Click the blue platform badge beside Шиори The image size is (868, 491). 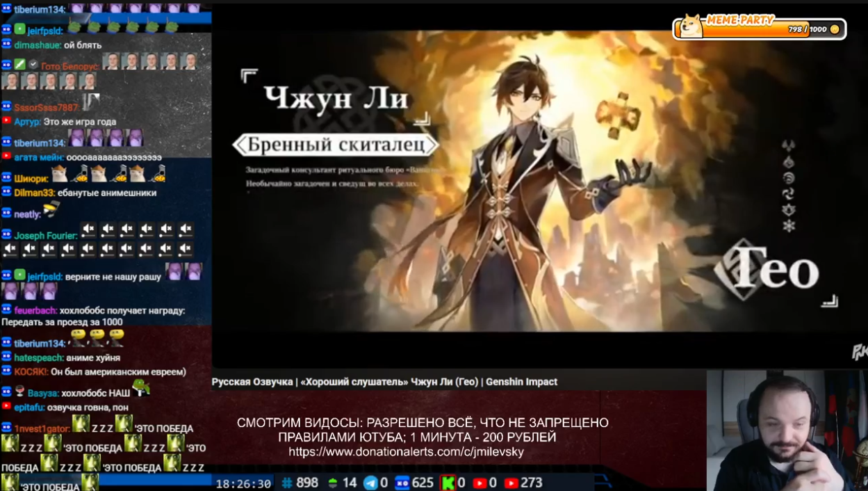pyautogui.click(x=6, y=178)
